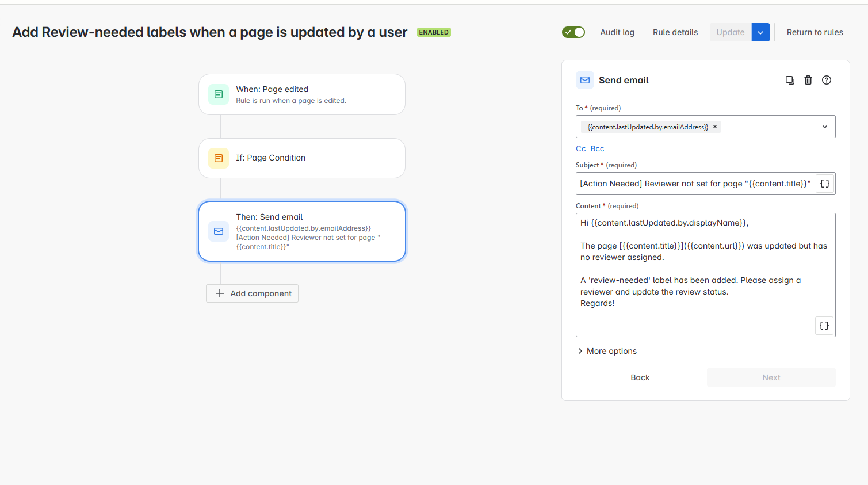Click the Page edited trigger icon
The image size is (868, 485).
[x=219, y=94]
